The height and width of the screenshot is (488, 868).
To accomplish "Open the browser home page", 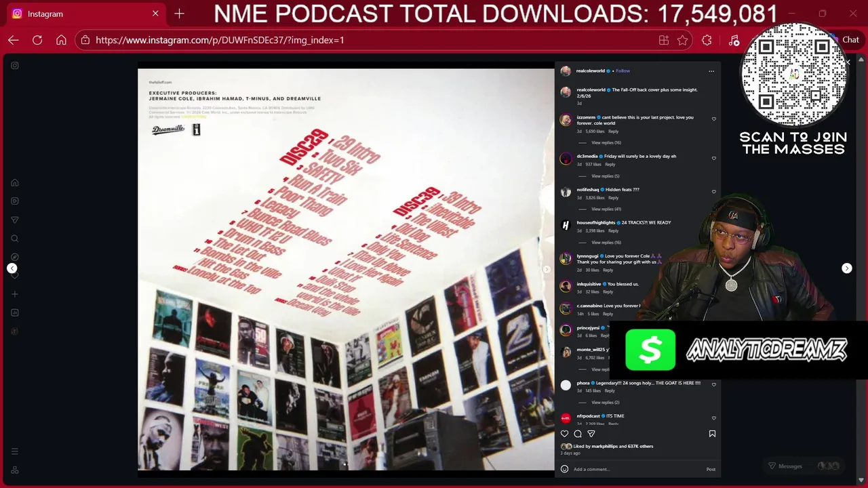I will pyautogui.click(x=61, y=40).
